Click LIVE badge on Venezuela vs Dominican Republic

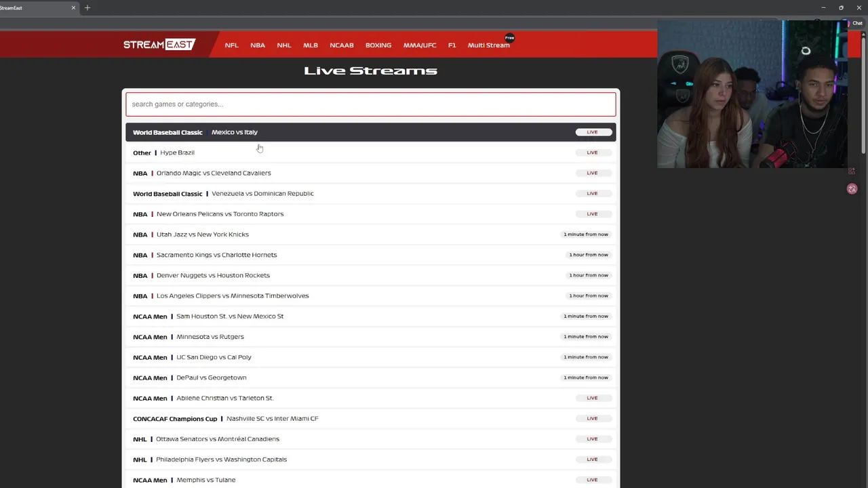click(593, 193)
